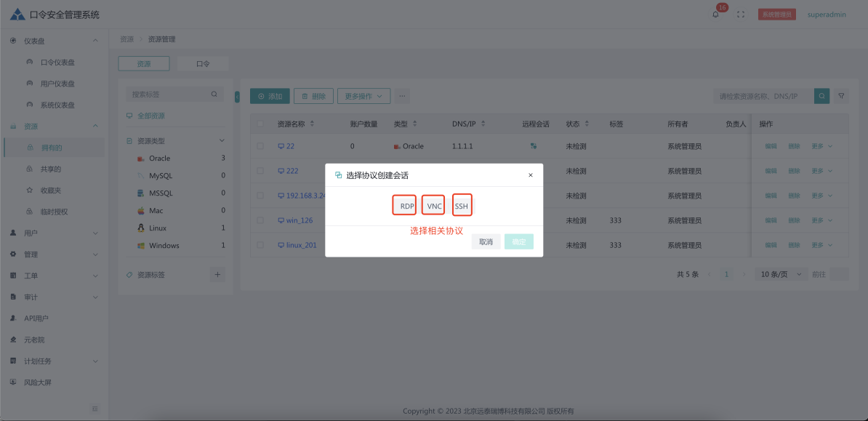Check the row checkbox for linux_201
Image resolution: width=868 pixels, height=421 pixels.
pyautogui.click(x=260, y=245)
